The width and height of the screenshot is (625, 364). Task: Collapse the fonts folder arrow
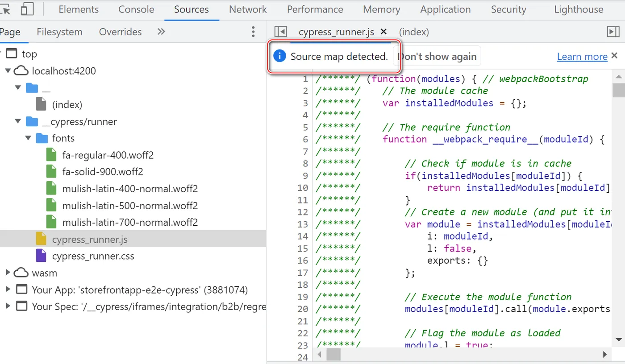pyautogui.click(x=28, y=138)
